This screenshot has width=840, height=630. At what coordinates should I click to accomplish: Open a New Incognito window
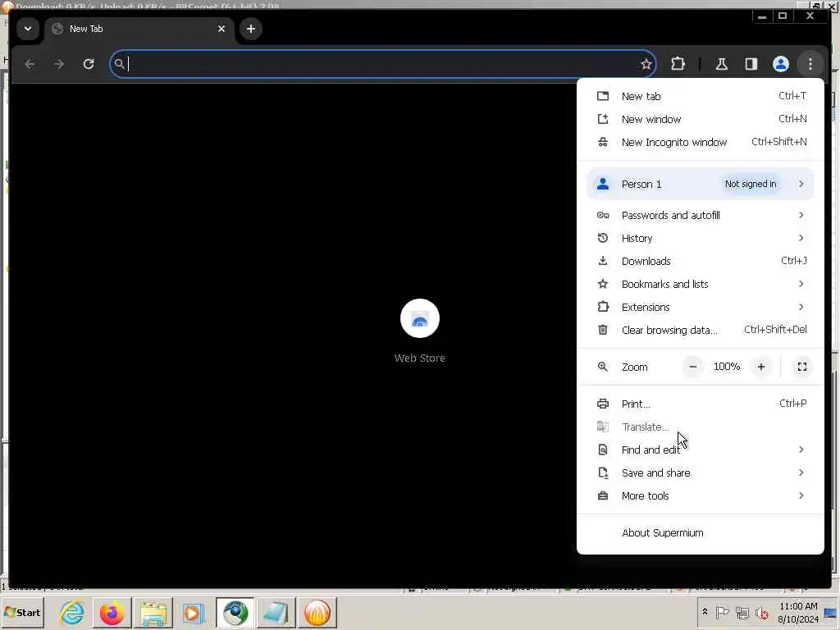click(x=701, y=142)
